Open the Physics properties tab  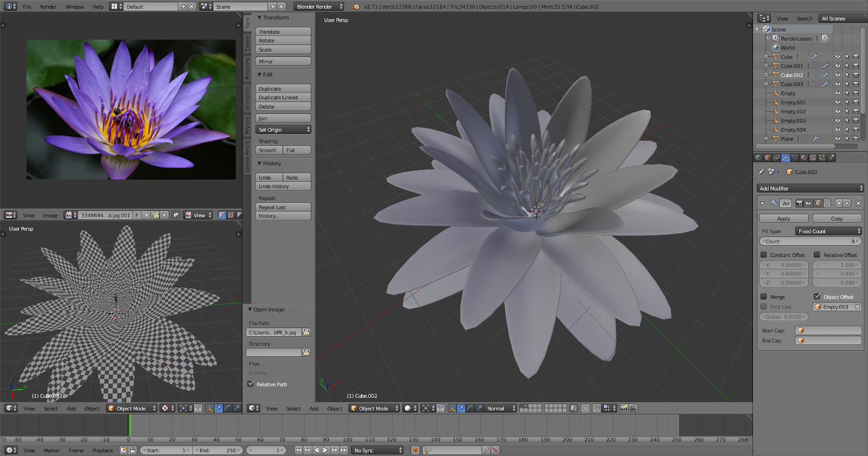tap(831, 158)
